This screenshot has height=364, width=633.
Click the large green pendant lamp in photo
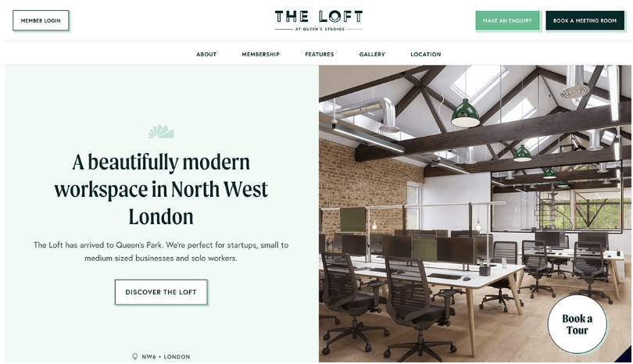465,113
